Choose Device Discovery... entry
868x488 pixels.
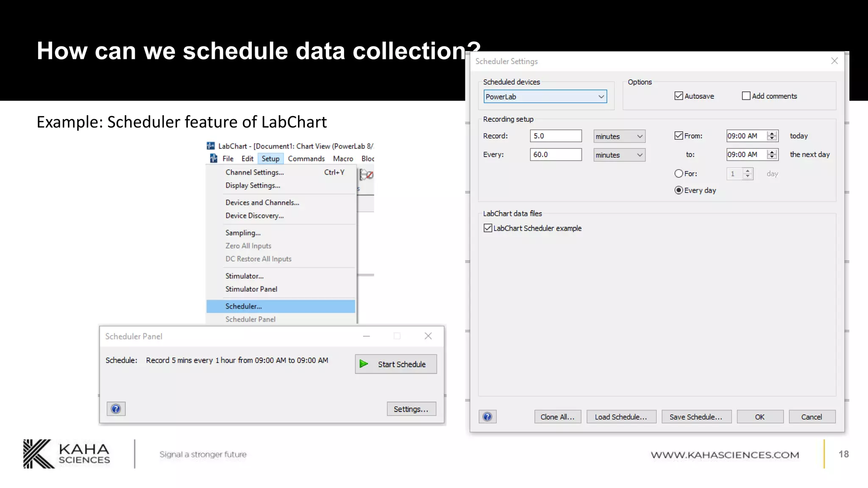tap(281, 216)
